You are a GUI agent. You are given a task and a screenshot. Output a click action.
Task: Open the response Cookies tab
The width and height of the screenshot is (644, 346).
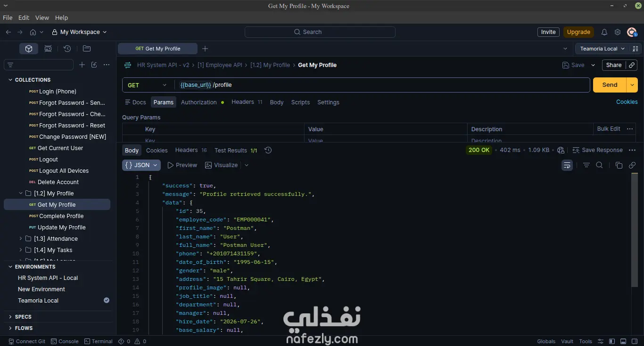pos(157,150)
